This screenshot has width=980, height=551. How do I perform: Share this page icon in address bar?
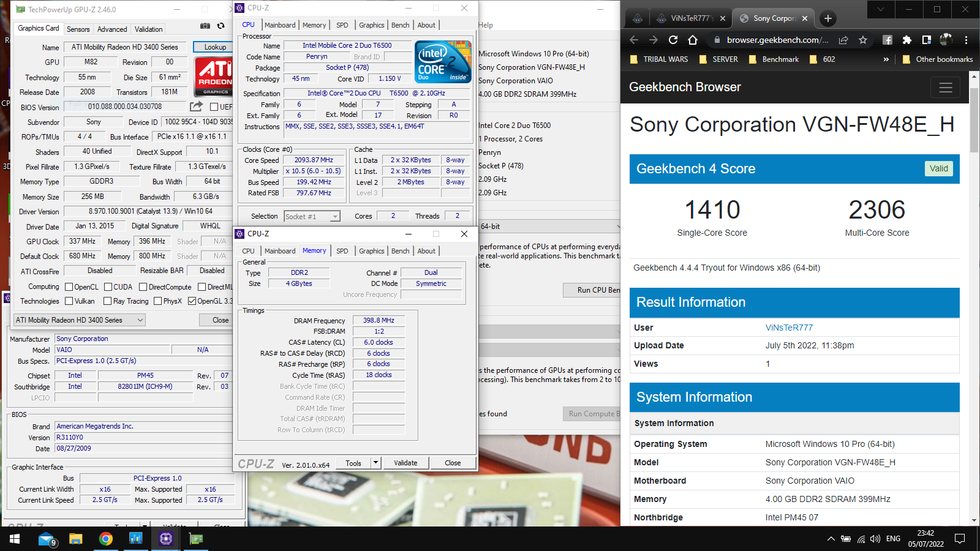[843, 40]
